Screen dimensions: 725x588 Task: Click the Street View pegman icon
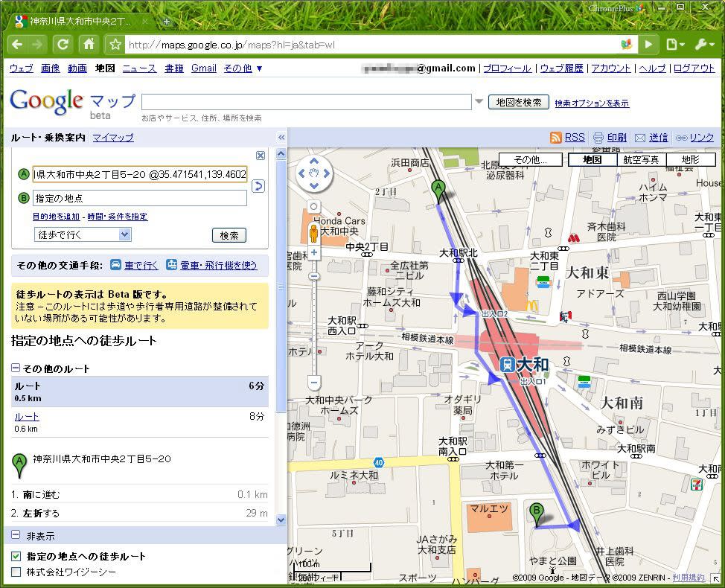pos(314,233)
